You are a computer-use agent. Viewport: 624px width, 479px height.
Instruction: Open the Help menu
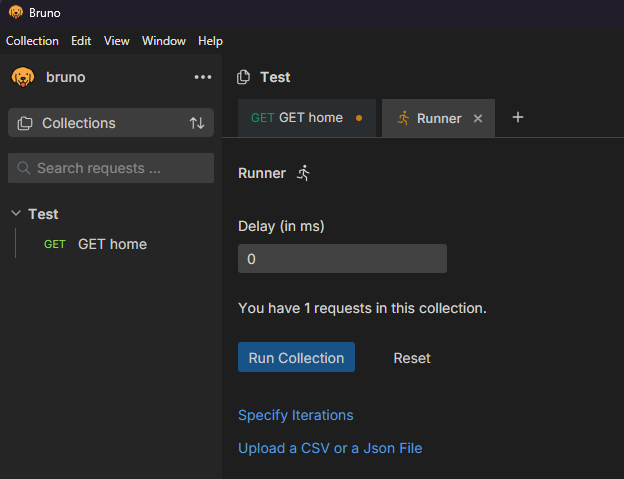pos(210,41)
